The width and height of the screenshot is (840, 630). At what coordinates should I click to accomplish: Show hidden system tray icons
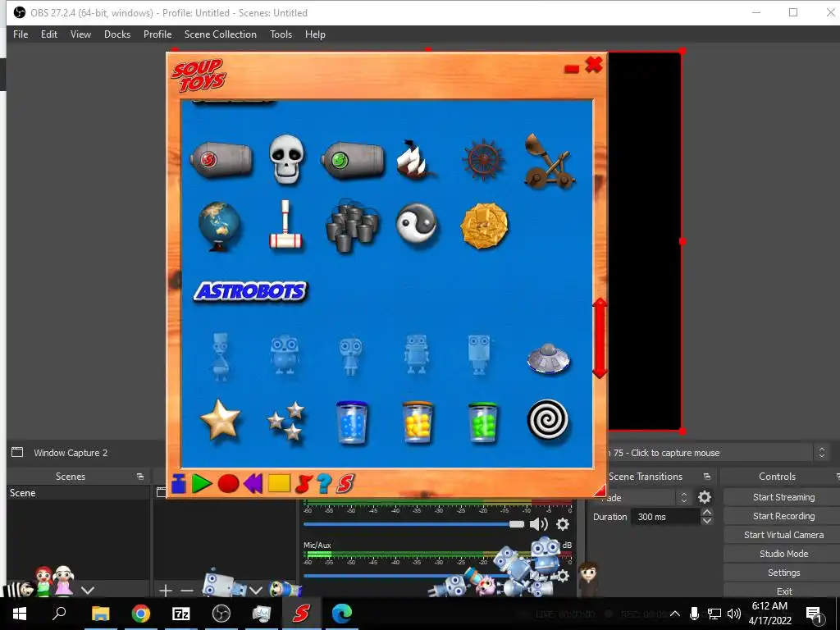675,614
